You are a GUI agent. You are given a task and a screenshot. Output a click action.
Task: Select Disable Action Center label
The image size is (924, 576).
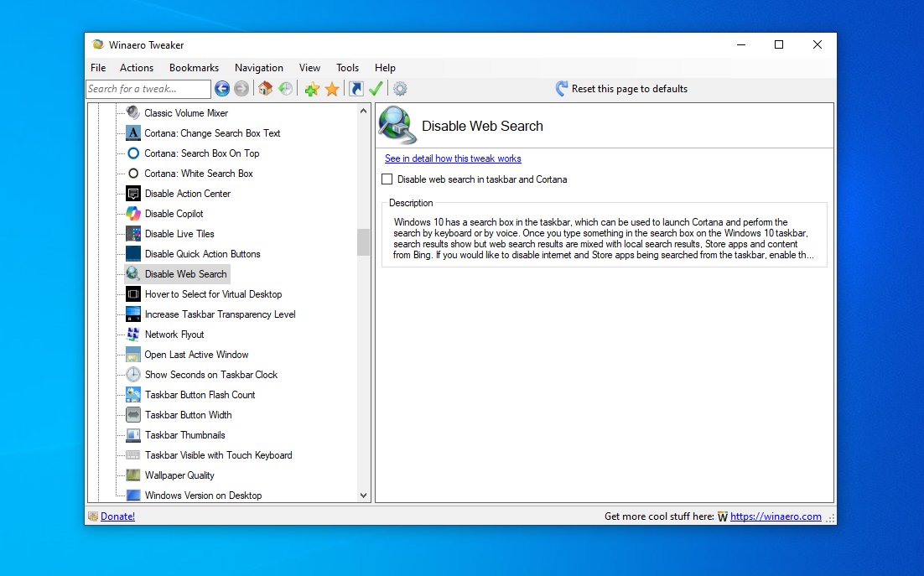tap(188, 194)
